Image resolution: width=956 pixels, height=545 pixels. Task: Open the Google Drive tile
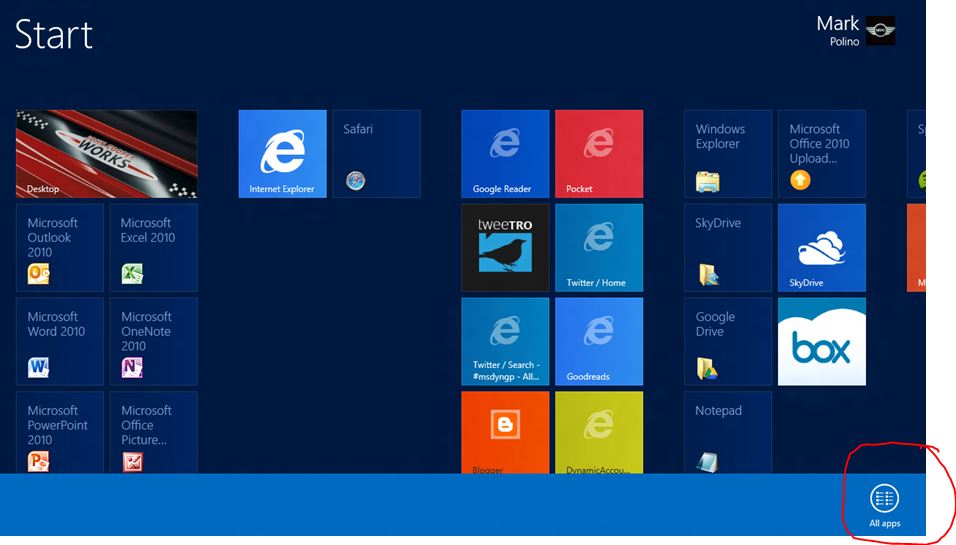(x=728, y=341)
